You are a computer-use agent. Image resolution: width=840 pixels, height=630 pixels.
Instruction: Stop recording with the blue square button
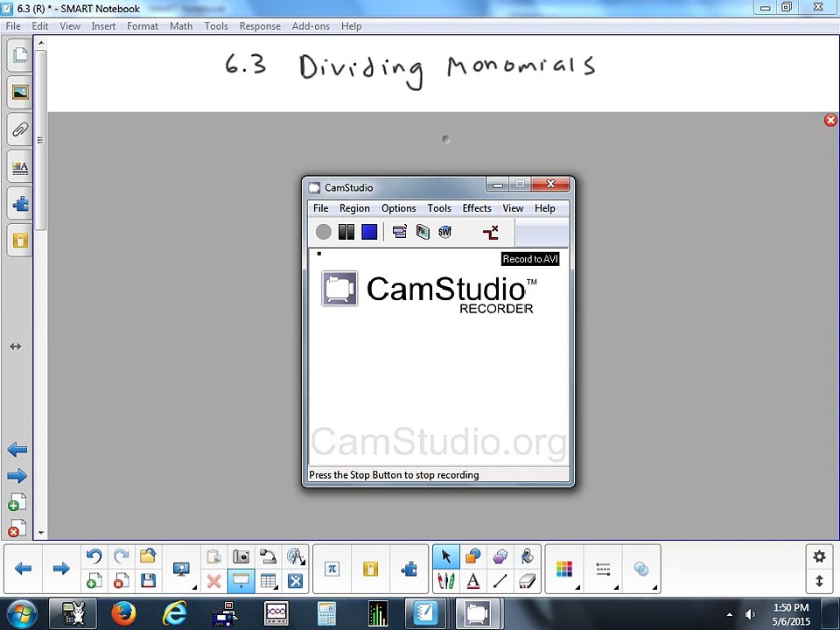[x=369, y=232]
